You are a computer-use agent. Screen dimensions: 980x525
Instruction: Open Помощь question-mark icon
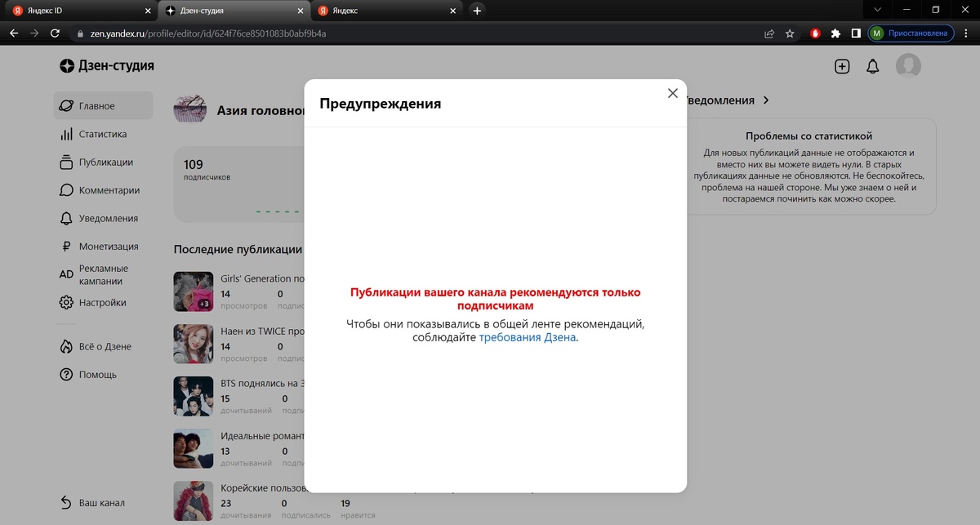click(67, 375)
